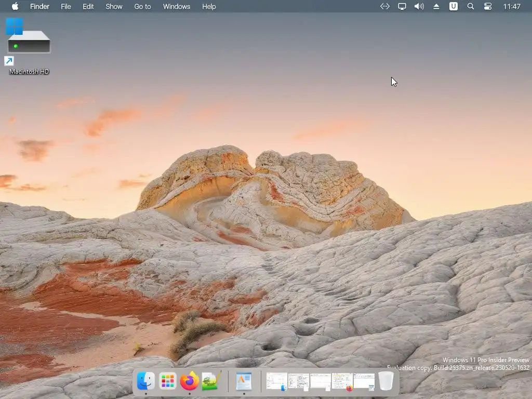The height and width of the screenshot is (399, 532).
Task: Open Finder from the dock
Action: 146,381
